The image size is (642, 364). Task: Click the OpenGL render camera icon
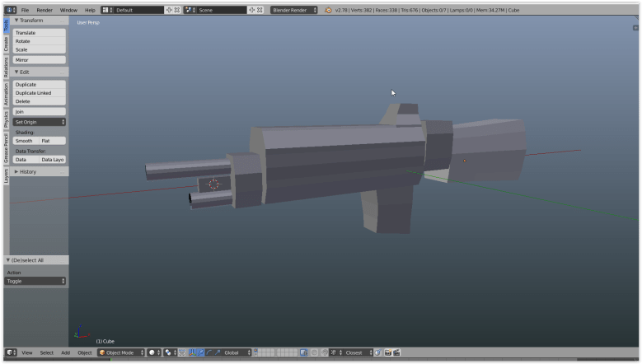[387, 352]
